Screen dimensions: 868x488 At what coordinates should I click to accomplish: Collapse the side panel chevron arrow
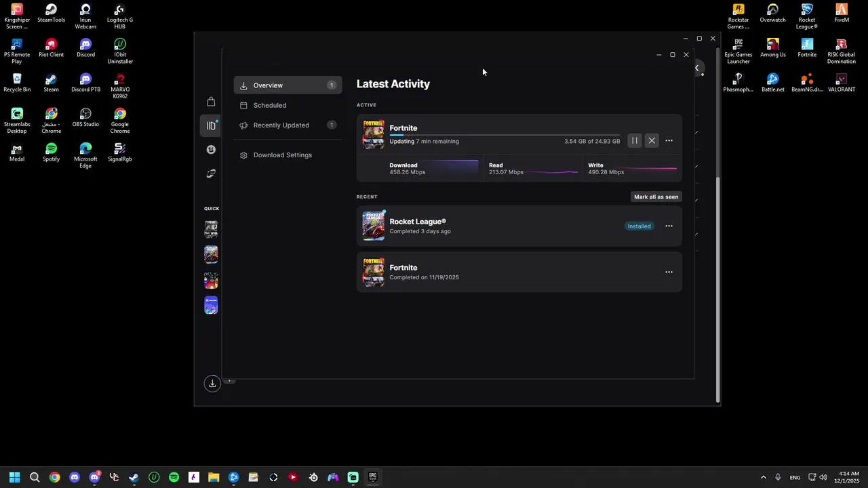coord(696,68)
